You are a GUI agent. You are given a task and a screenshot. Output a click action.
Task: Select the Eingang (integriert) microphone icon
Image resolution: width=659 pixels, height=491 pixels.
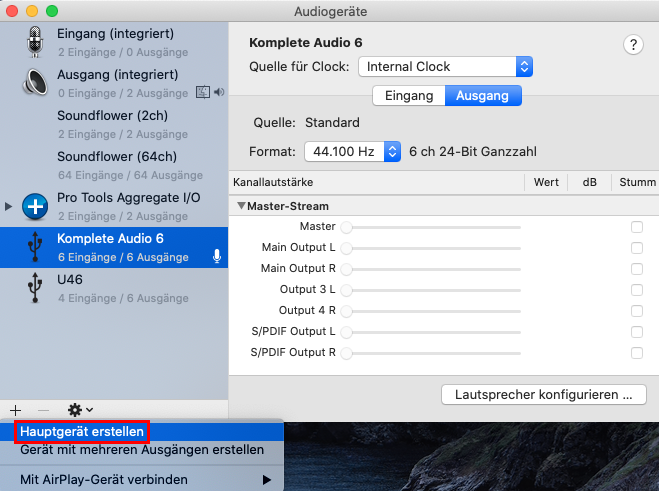[x=35, y=42]
